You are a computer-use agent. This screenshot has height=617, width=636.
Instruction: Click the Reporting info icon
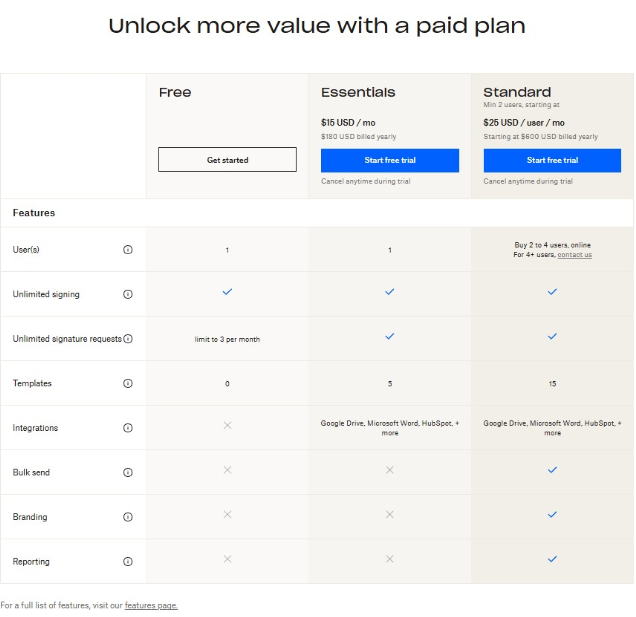(128, 561)
